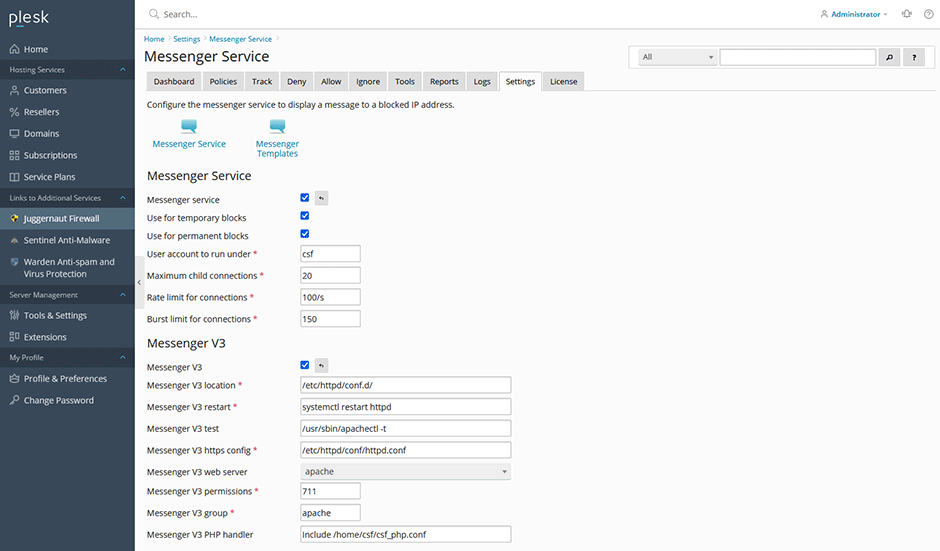Screen dimensions: 940x551
Task: Switch to the Dashboard tab
Action: [x=174, y=82]
